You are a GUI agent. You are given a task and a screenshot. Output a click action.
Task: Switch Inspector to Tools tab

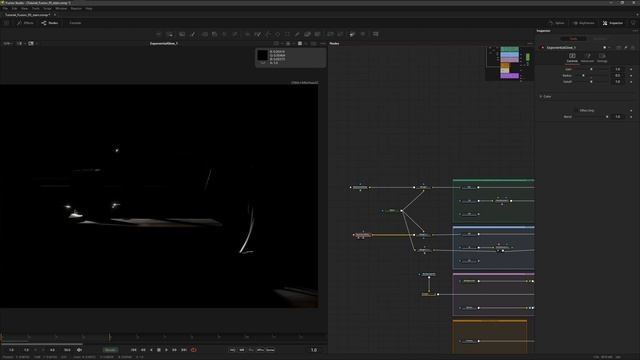click(x=573, y=39)
